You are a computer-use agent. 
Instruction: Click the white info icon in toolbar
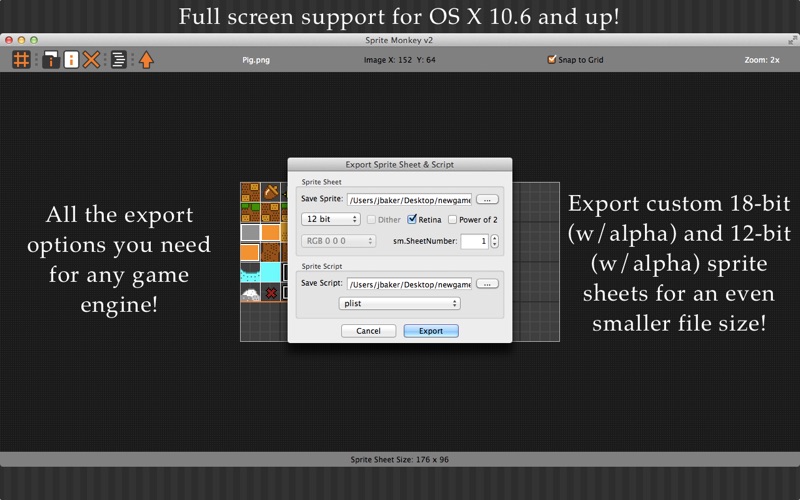click(x=71, y=60)
